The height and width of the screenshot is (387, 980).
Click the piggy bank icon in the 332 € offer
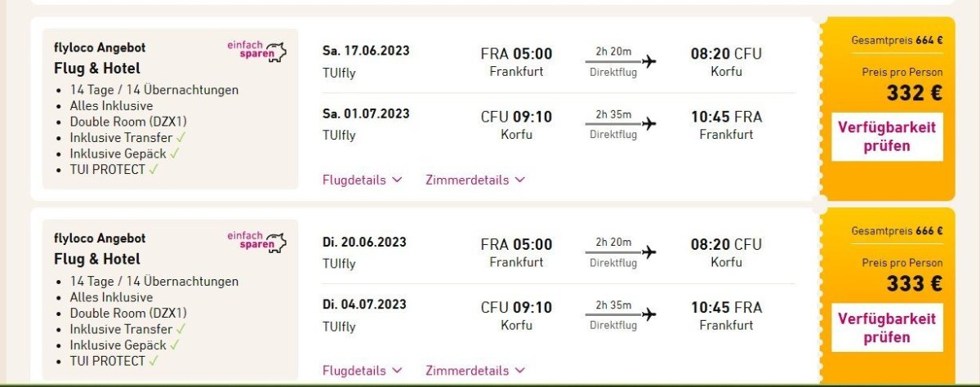point(279,53)
